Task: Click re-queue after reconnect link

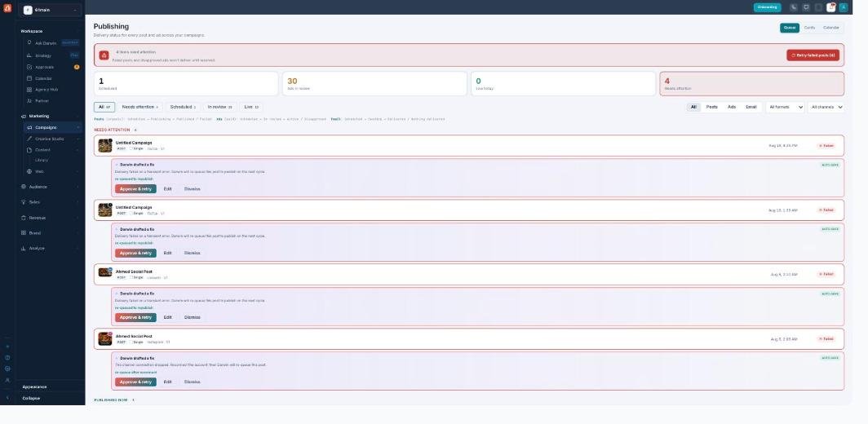Action: click(x=135, y=372)
